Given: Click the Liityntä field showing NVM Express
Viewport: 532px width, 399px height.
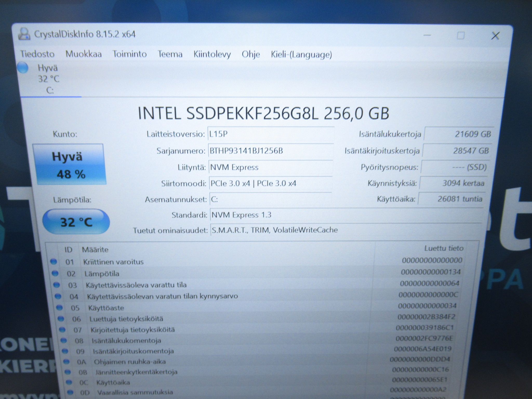Looking at the screenshot, I should 271,167.
